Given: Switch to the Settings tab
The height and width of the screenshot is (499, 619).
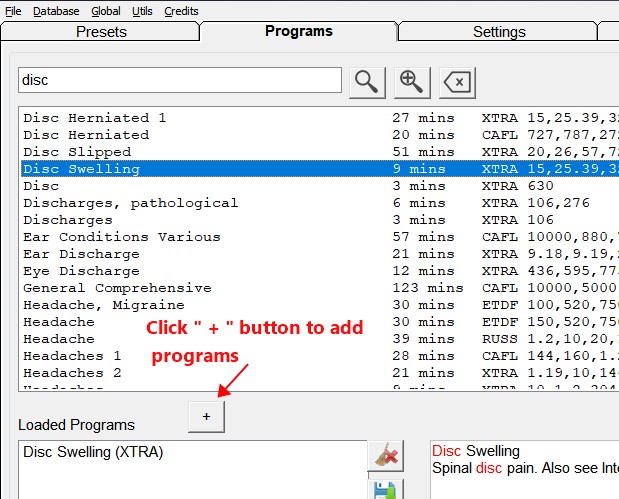Looking at the screenshot, I should point(499,32).
